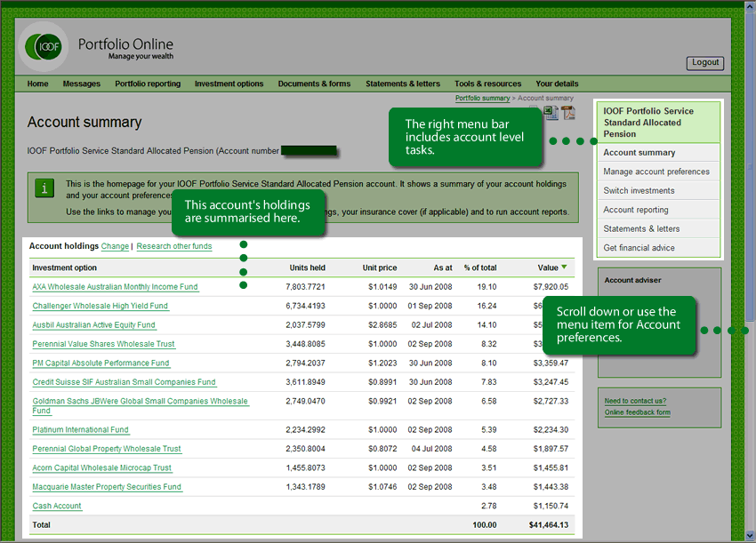The image size is (756, 543).
Task: Open the Portfolio reporting menu
Action: [x=148, y=84]
